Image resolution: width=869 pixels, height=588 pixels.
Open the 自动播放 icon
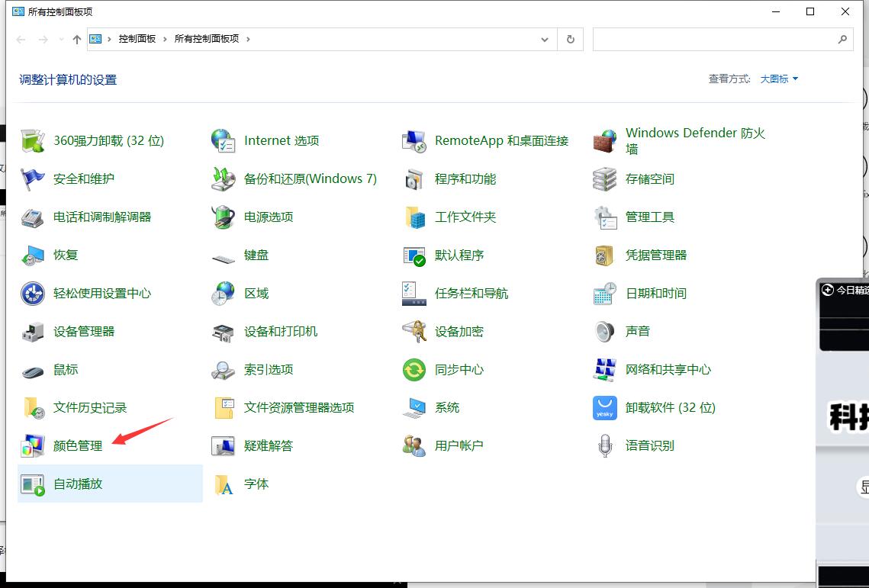point(33,484)
